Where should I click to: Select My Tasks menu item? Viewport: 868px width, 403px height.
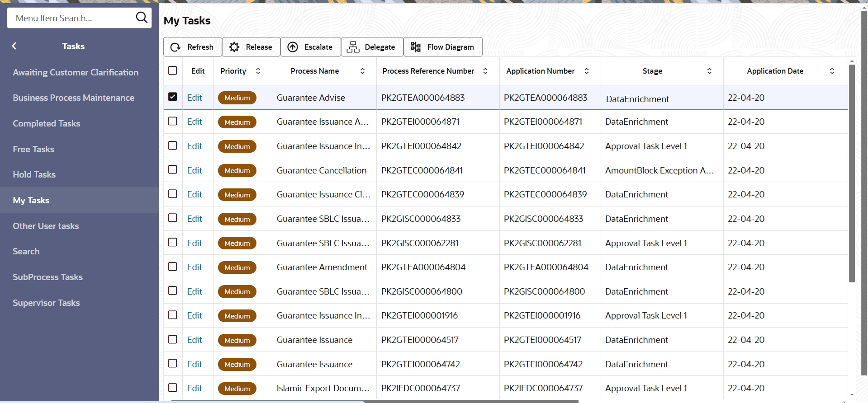tap(31, 200)
